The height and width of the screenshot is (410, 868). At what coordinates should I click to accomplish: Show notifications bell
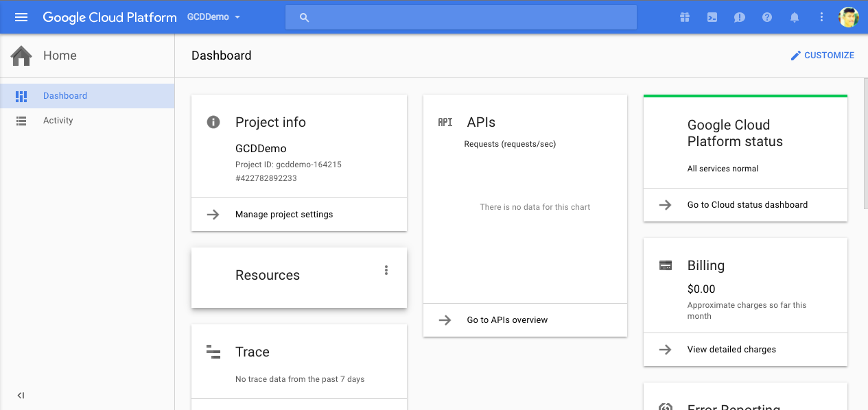[795, 17]
